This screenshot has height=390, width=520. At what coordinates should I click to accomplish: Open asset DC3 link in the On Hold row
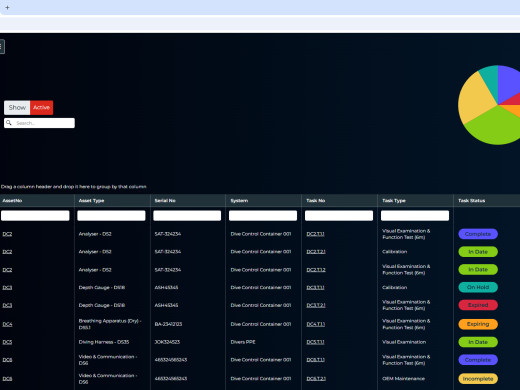(x=7, y=287)
